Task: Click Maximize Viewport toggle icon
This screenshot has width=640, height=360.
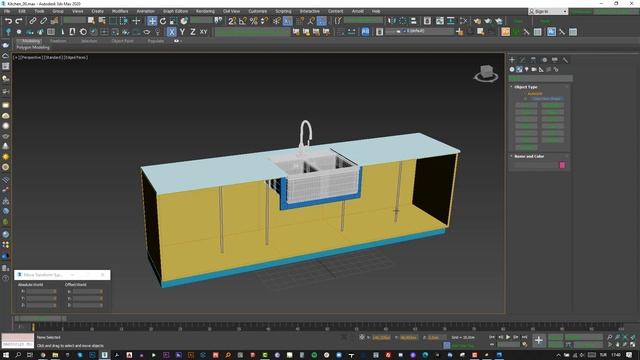Action: point(633,345)
